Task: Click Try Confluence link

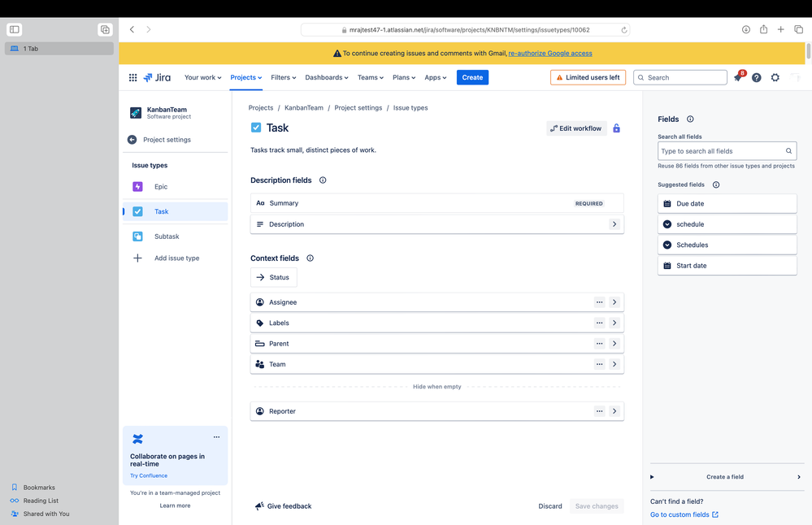Action: pos(149,475)
